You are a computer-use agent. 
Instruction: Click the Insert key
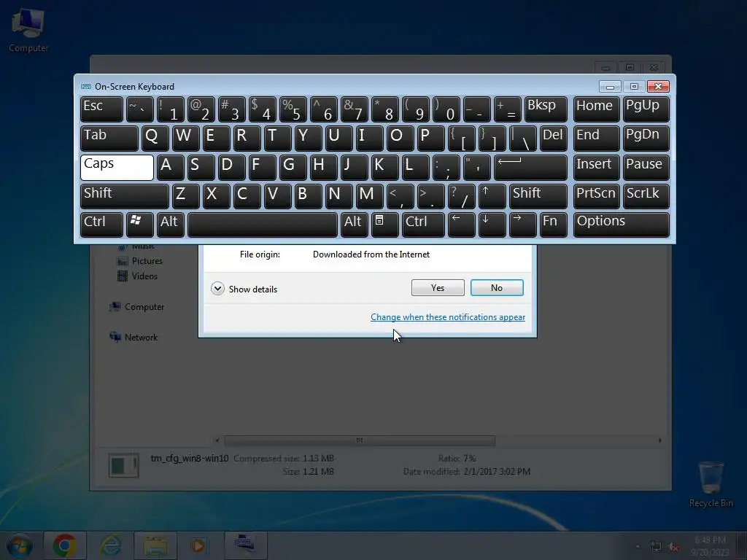click(x=597, y=167)
